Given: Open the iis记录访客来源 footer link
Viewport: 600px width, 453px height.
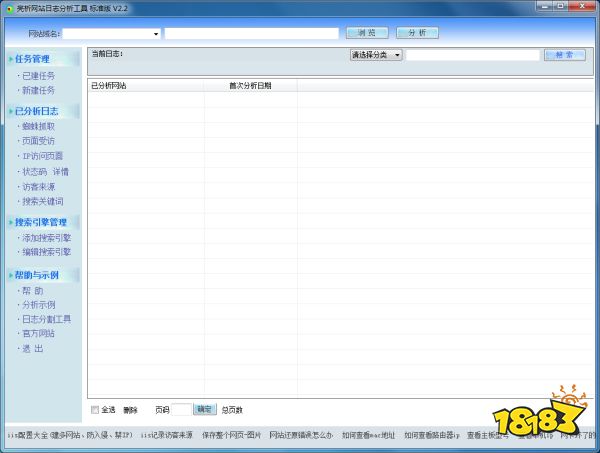Looking at the screenshot, I should [x=168, y=436].
